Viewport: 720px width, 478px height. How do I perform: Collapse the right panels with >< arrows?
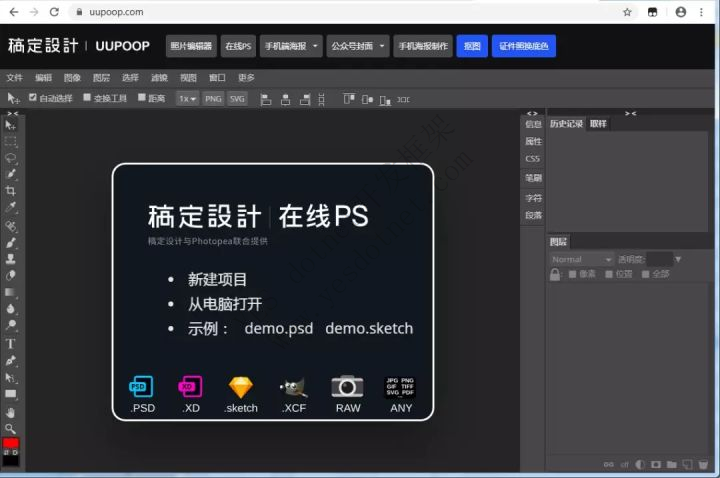coord(630,113)
